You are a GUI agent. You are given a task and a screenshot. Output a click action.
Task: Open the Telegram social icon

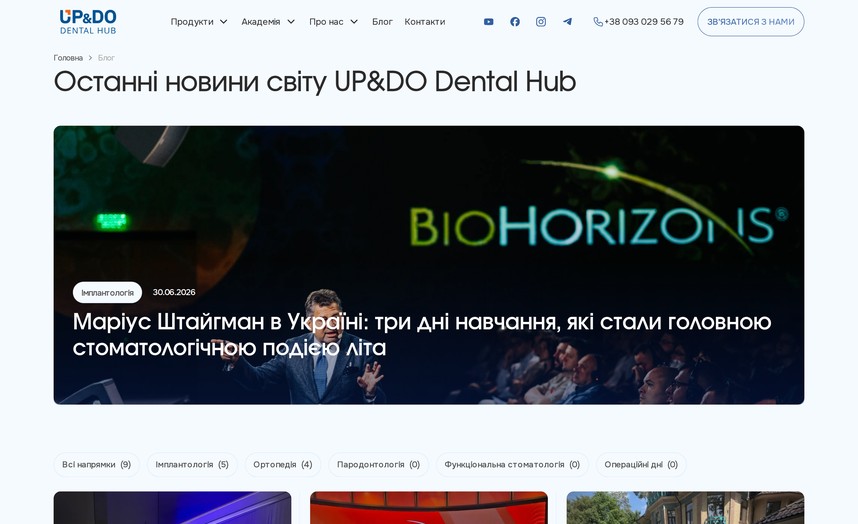click(567, 22)
